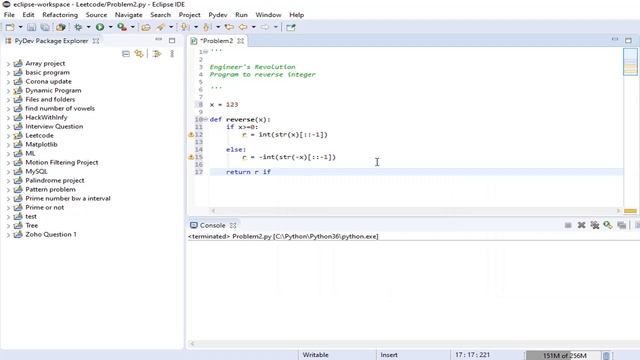Expand the Matplotlib project

[x=8, y=144]
